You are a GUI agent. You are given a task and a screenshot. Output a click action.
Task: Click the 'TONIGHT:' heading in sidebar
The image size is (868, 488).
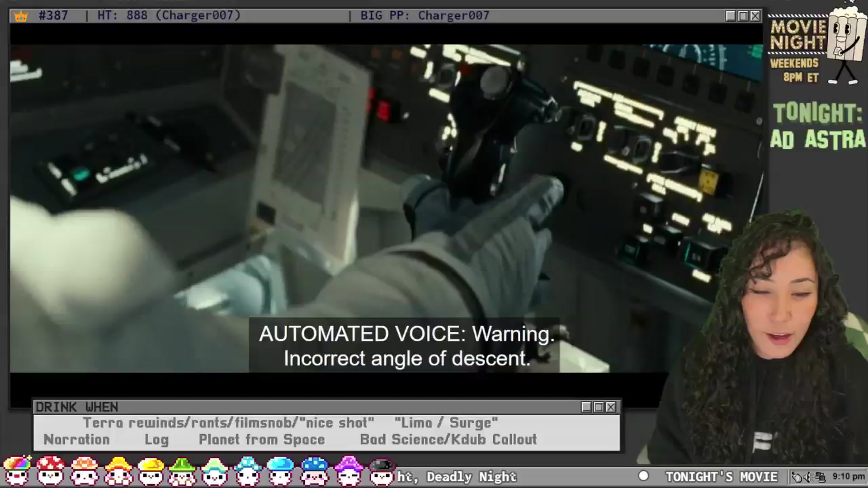pyautogui.click(x=817, y=113)
